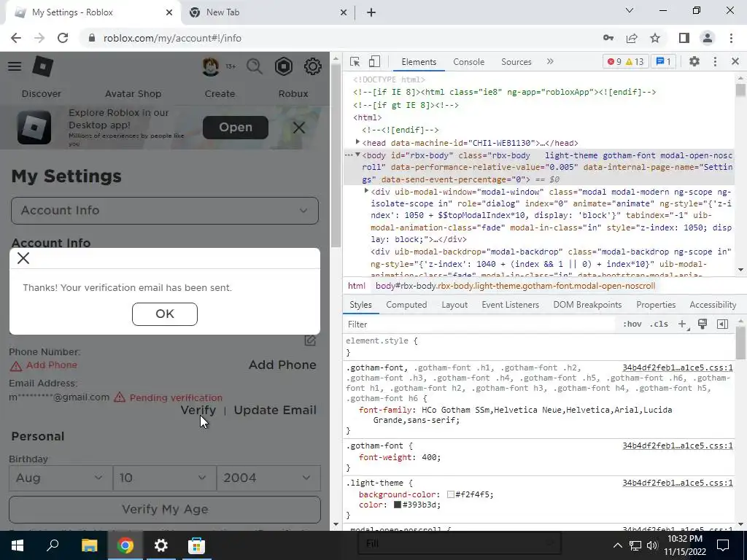The image size is (747, 560).
Task: Open the Account Info section dropdown
Action: [165, 211]
